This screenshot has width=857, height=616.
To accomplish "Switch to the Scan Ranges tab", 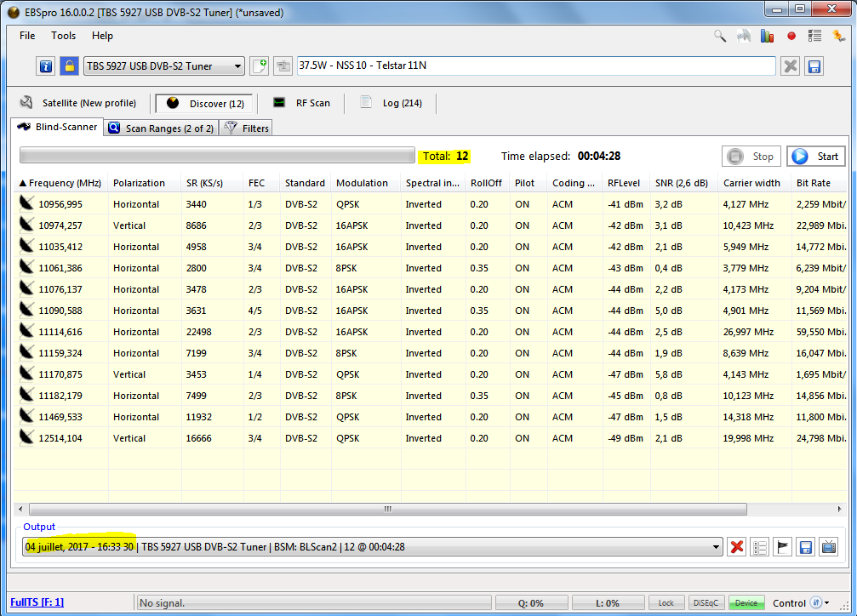I will click(162, 128).
